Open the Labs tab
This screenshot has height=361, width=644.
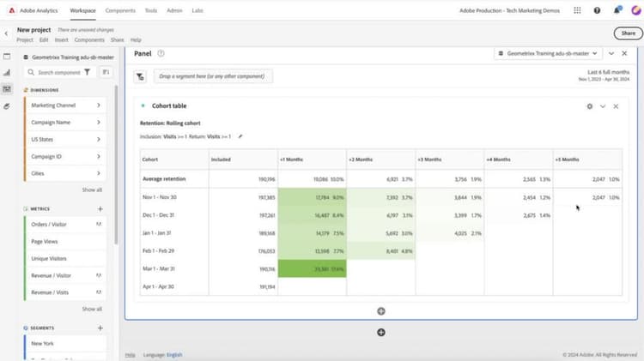pyautogui.click(x=197, y=10)
